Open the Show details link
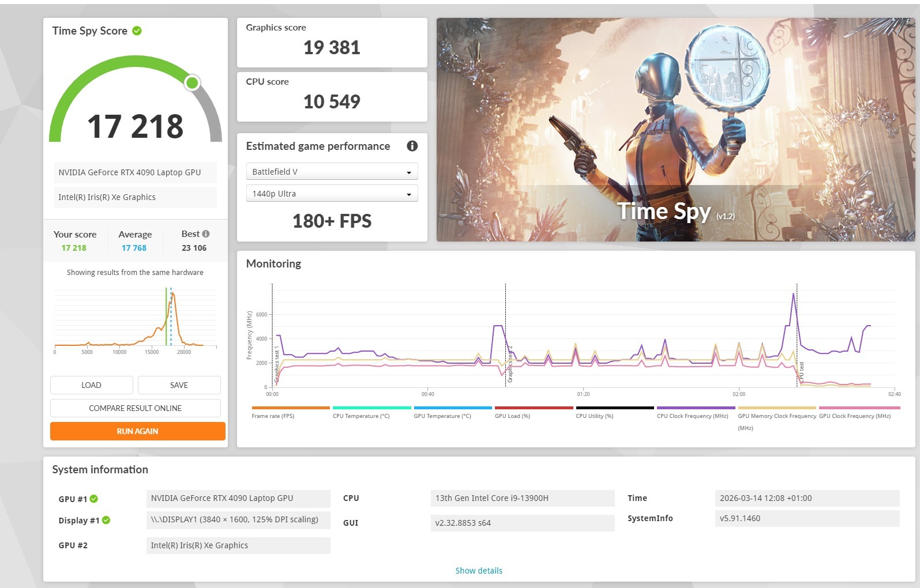The image size is (920, 588). pos(479,571)
